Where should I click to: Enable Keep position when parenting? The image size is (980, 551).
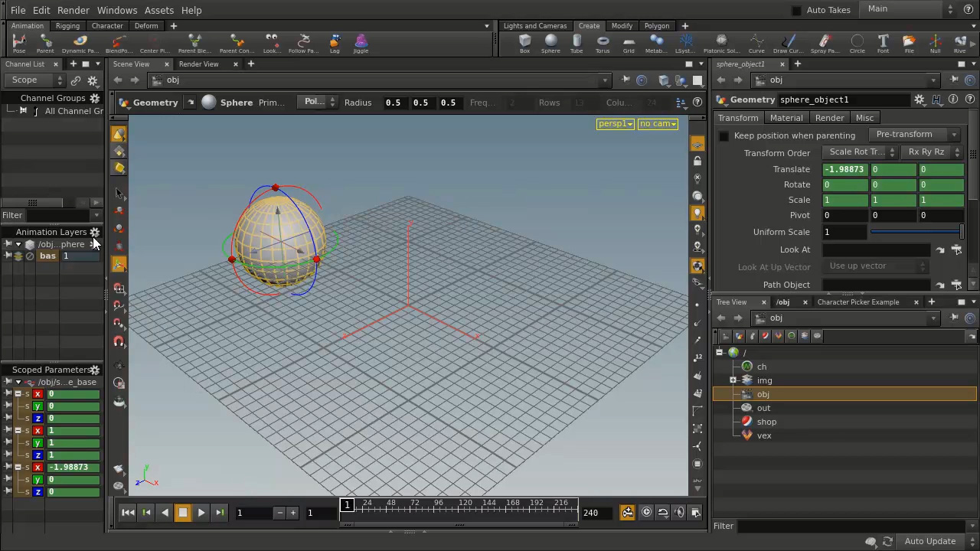coord(724,135)
